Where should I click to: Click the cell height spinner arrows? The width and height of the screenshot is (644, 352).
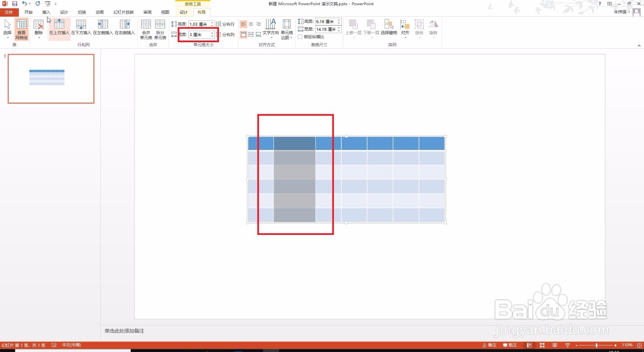point(212,24)
